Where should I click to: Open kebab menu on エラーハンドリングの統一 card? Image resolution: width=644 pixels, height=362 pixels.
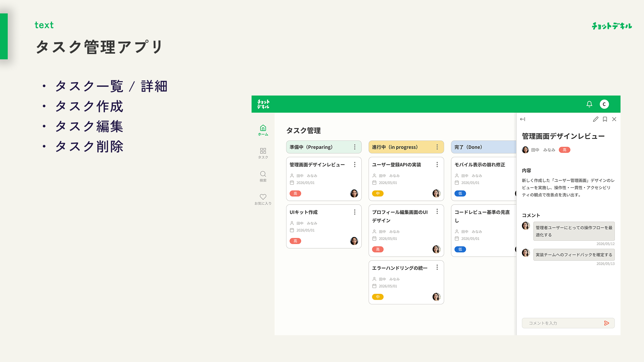(x=437, y=267)
